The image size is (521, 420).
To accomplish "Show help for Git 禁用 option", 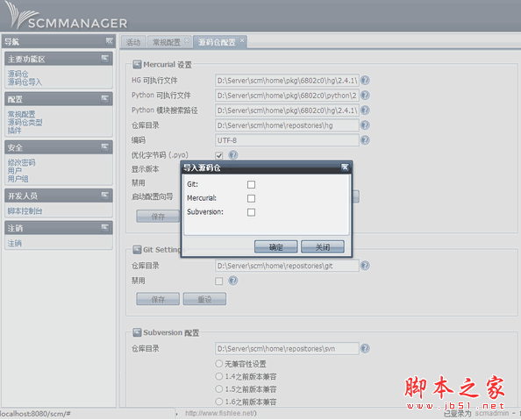I will pyautogui.click(x=233, y=281).
